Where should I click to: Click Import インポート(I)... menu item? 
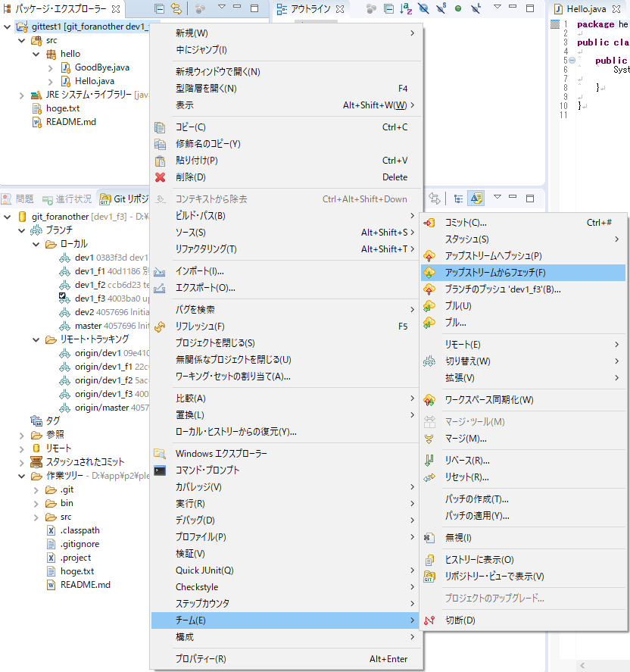(x=286, y=272)
